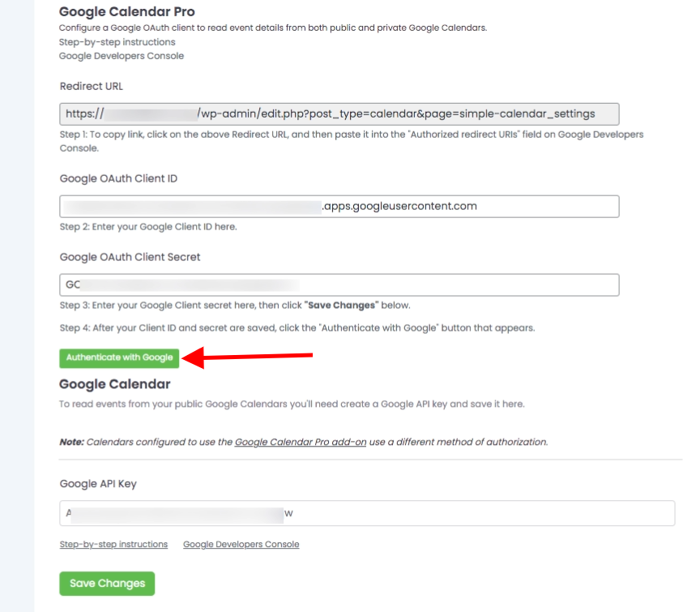The image size is (700, 612).
Task: Click the bold "Save Changes" text in Step 3
Action: (x=341, y=306)
